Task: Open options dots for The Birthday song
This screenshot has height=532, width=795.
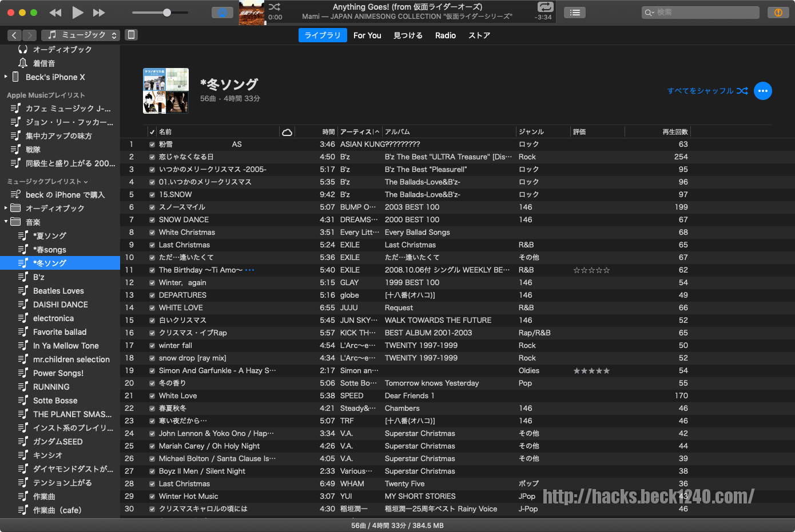Action: coord(250,270)
